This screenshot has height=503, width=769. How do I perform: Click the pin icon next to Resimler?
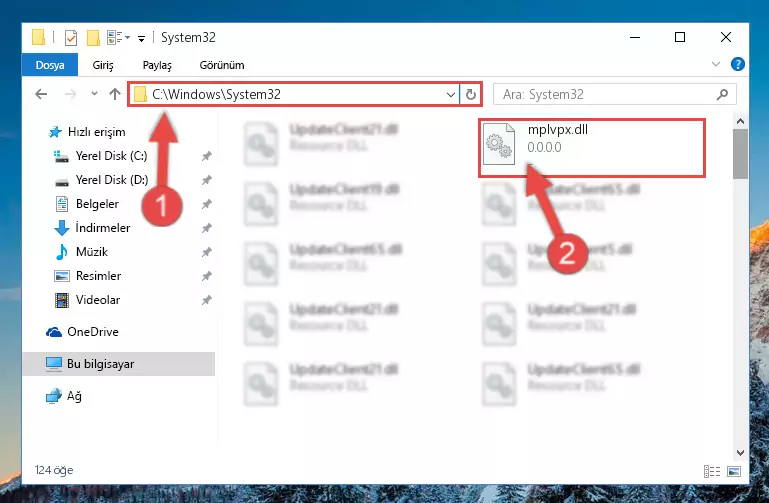(x=206, y=276)
